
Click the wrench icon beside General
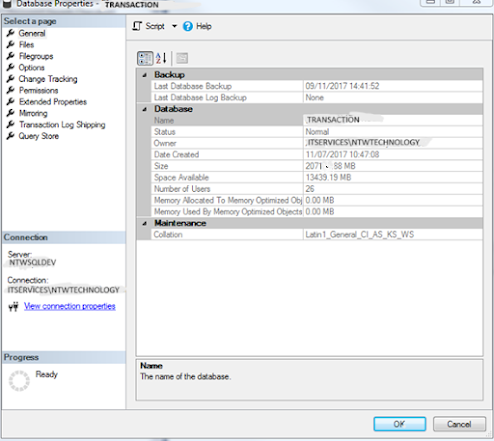11,33
